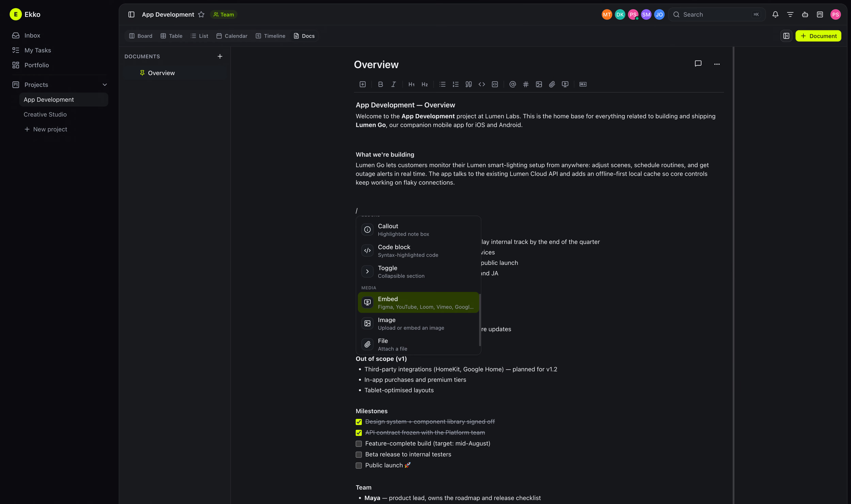This screenshot has width=851, height=504.
Task: Star the App Development project
Action: pyautogui.click(x=201, y=14)
